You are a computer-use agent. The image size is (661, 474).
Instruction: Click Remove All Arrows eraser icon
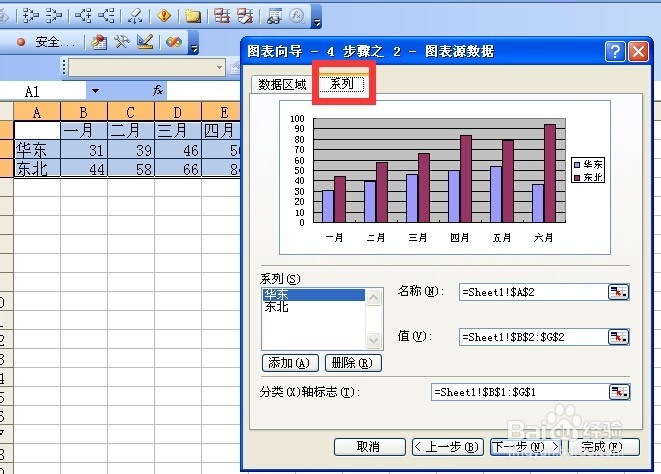[135, 16]
